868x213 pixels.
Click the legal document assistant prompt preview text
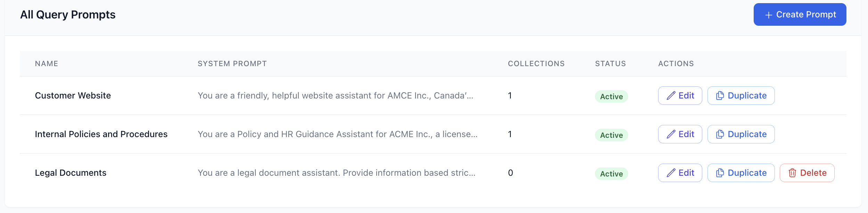(336, 173)
